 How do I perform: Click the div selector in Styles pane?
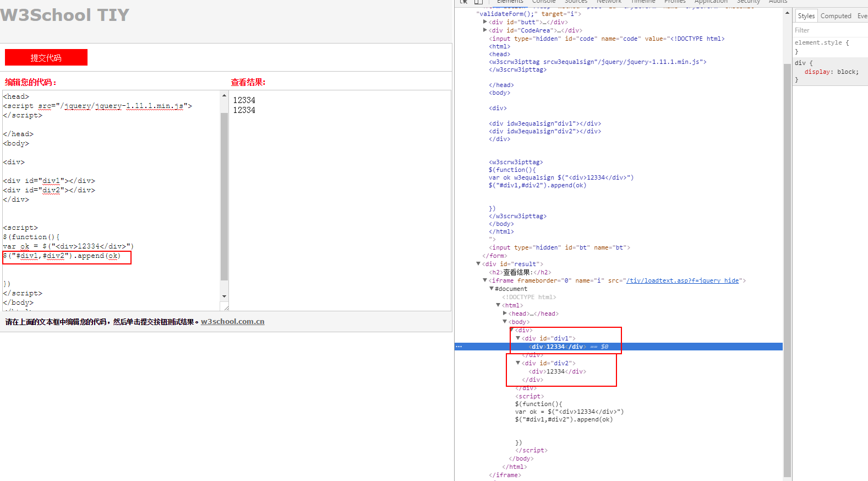[x=800, y=63]
